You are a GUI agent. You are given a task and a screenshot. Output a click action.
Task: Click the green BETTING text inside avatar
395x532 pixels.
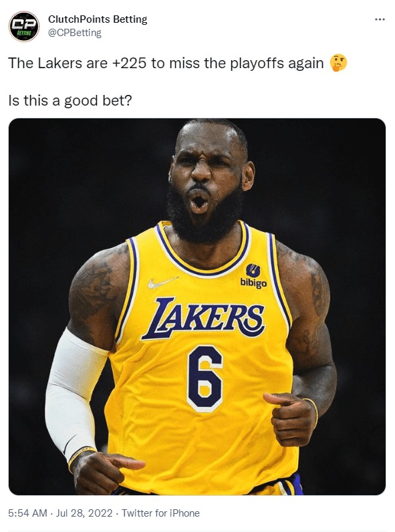(x=24, y=33)
